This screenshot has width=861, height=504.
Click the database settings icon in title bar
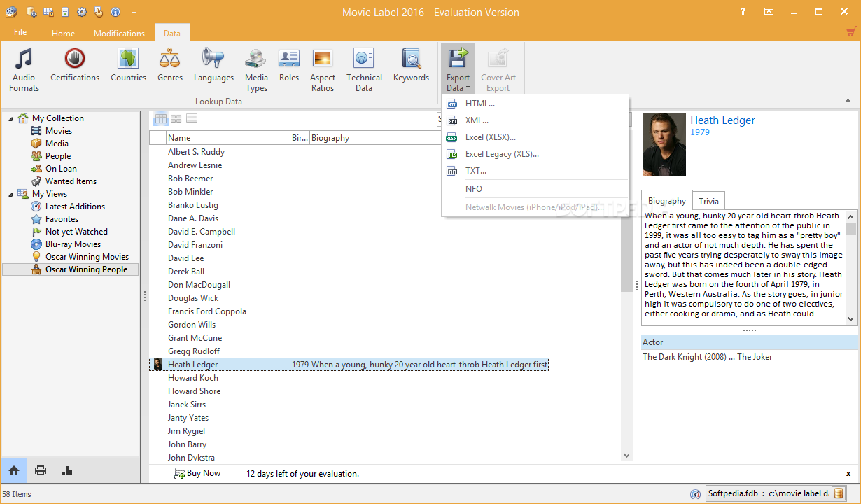coord(31,12)
